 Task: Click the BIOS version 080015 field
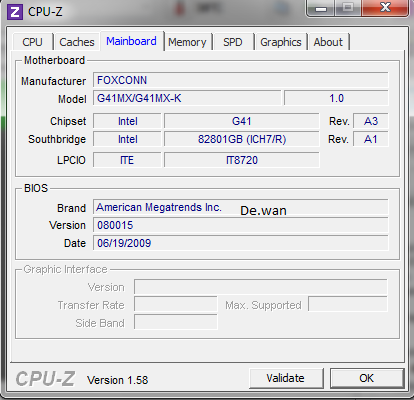click(241, 225)
